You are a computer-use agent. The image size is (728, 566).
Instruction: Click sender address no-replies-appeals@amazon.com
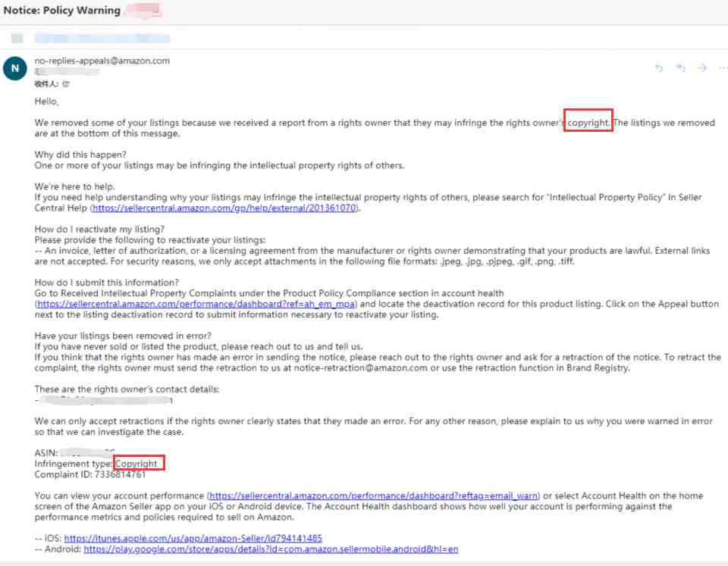pos(102,61)
